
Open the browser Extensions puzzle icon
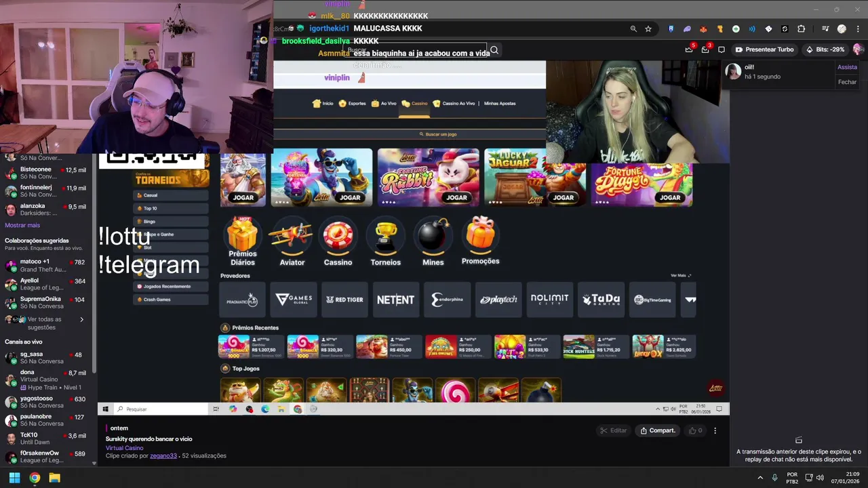point(802,29)
